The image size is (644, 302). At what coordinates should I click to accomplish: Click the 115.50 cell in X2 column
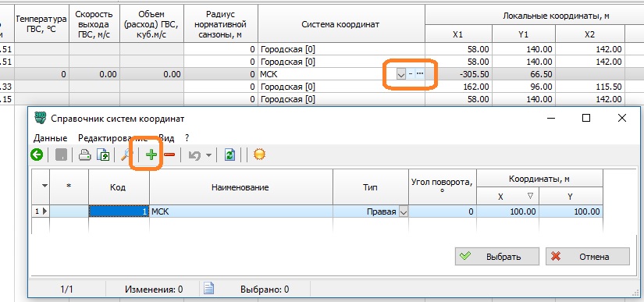[x=590, y=87]
